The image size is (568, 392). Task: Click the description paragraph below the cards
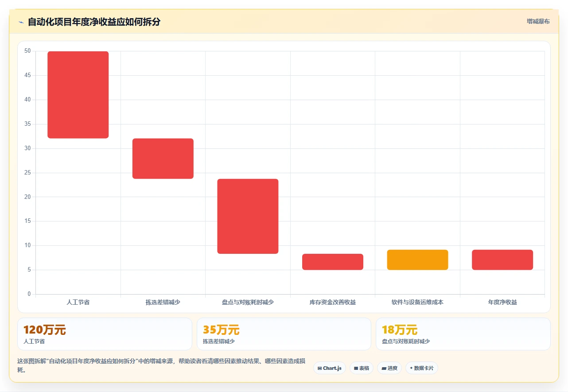161,365
